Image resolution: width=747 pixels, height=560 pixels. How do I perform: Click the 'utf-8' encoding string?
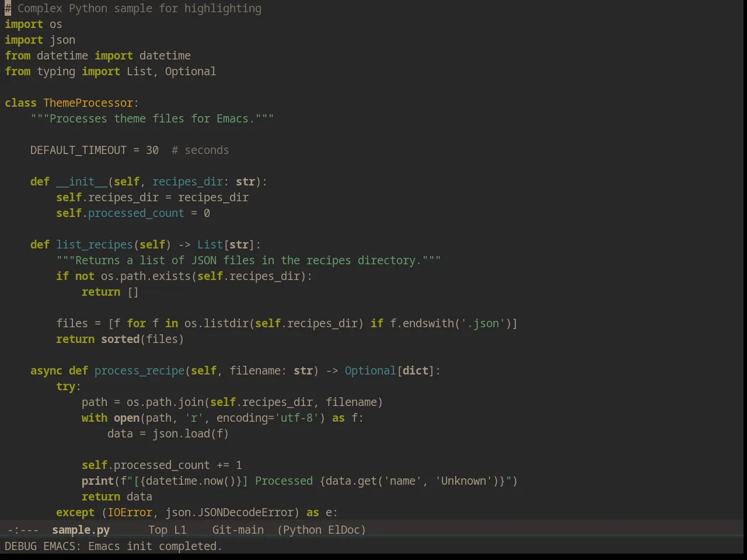pyautogui.click(x=296, y=418)
